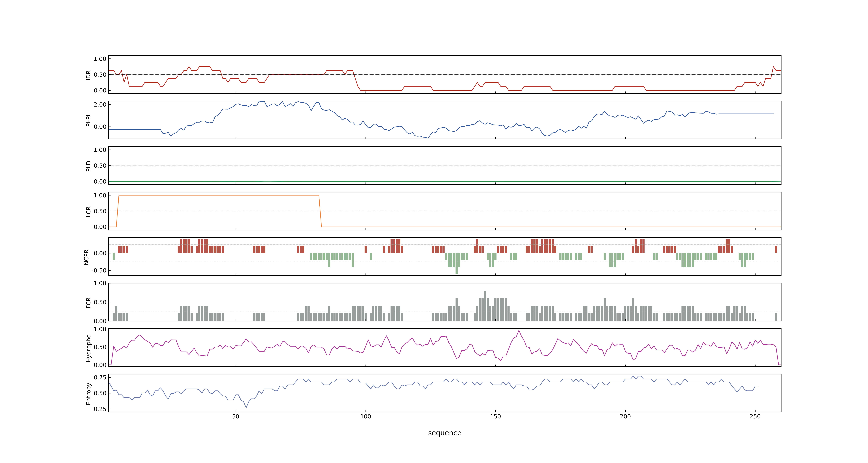Click the "50" x-axis tick label

[236, 416]
